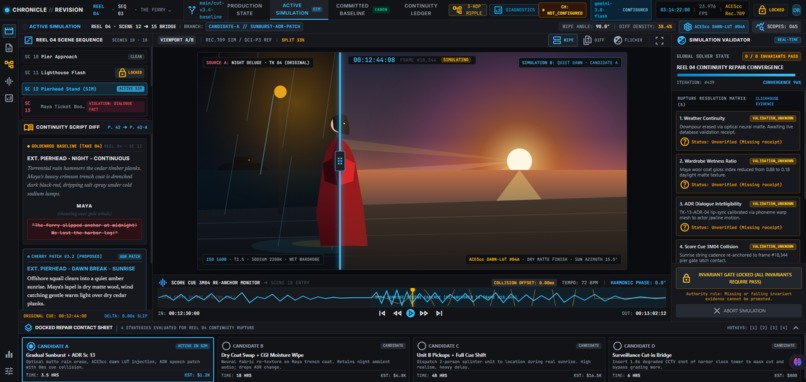Click the Wardrobe Wetness Ratio status question icon
The image size is (806, 382).
tap(685, 184)
